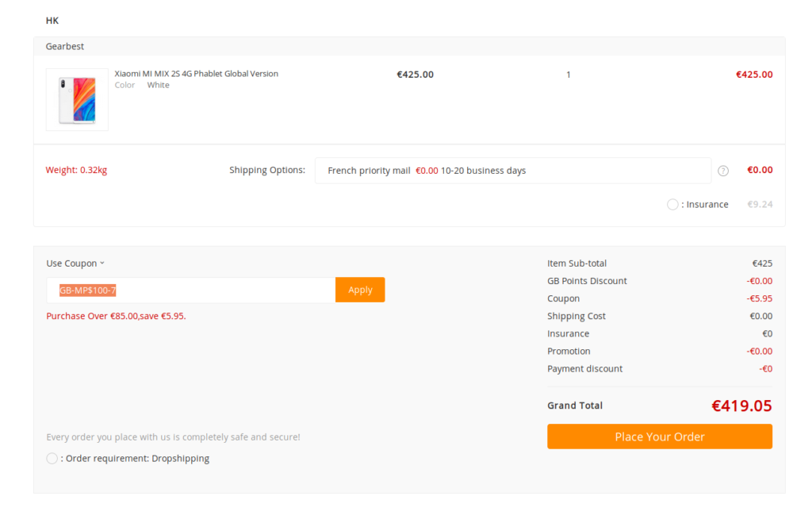The width and height of the screenshot is (812, 523).
Task: Click the Insurance price €9.24
Action: [760, 204]
